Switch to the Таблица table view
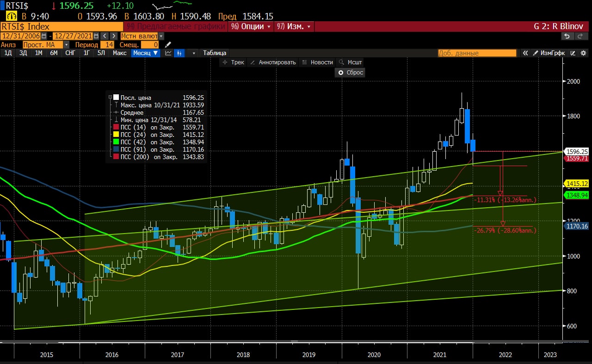The height and width of the screenshot is (364, 592). [x=215, y=53]
